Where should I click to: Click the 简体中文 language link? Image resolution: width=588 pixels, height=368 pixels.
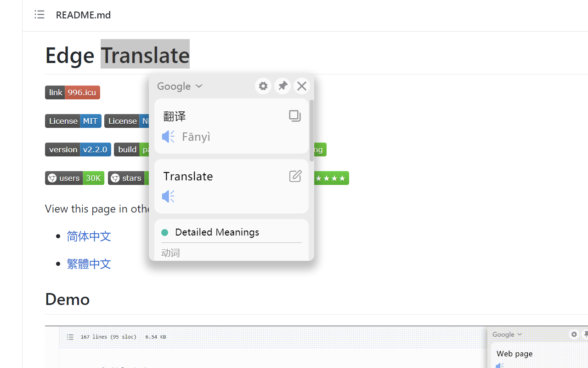(89, 236)
